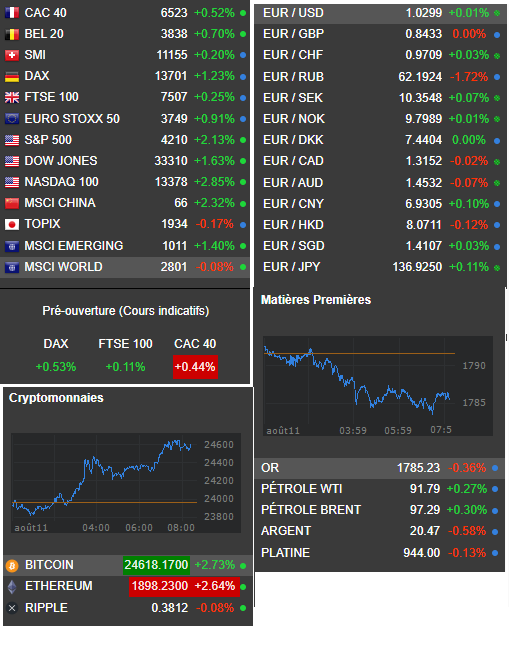Click the German flag beside DAX index
The image size is (518, 658).
(x=12, y=76)
